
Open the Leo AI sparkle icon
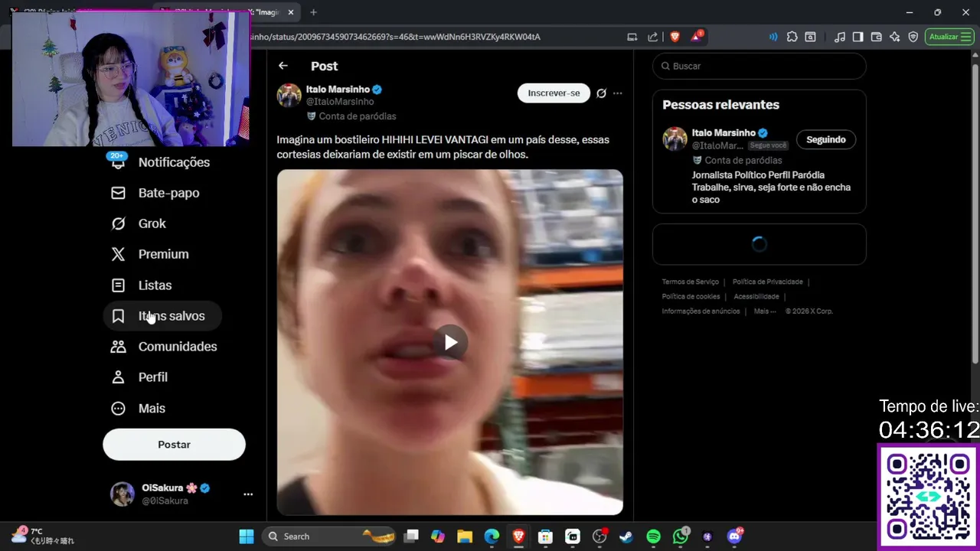point(895,37)
